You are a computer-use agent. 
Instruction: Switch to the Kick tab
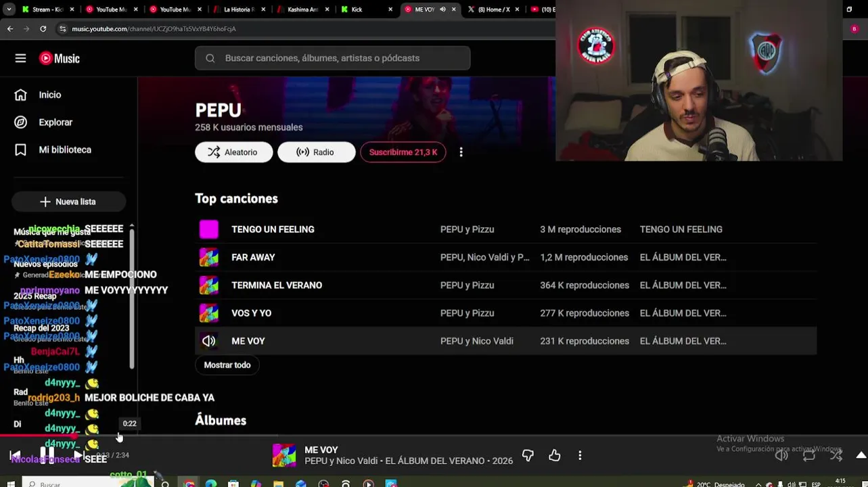[x=366, y=9]
